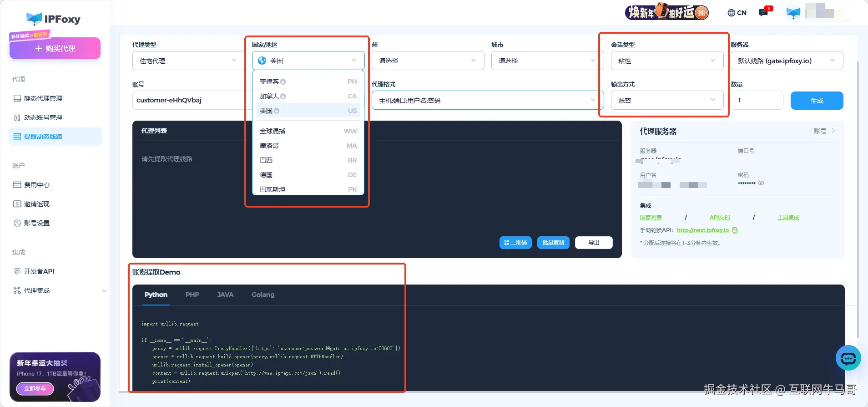Screen dimensions: 868x407
Task: Click the IPFoxy logo
Action: click(53, 19)
